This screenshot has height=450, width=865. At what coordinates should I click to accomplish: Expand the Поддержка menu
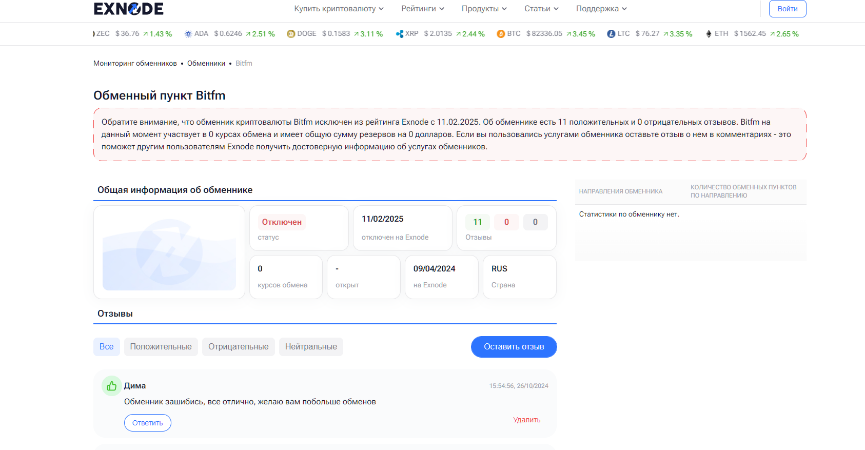(x=601, y=9)
